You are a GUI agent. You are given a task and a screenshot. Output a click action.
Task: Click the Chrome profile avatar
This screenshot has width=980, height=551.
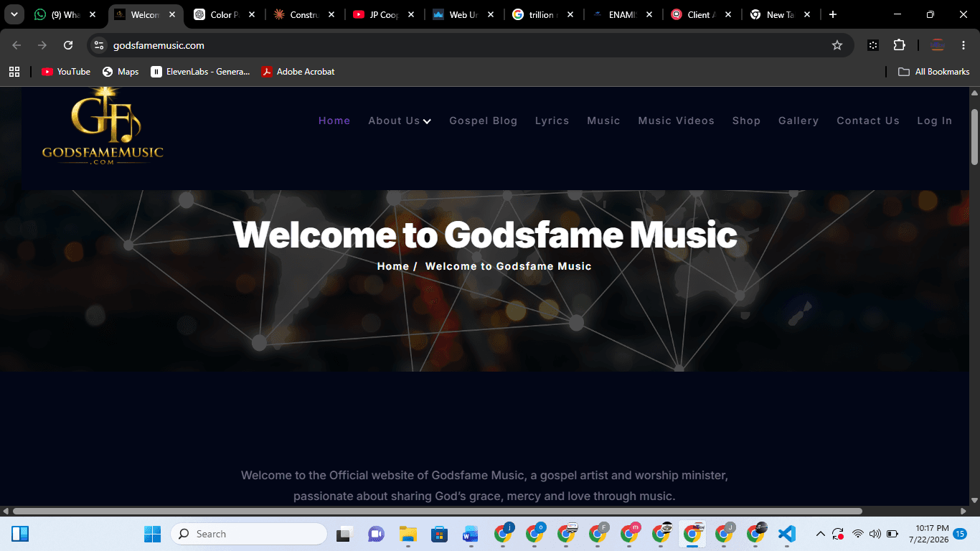938,45
